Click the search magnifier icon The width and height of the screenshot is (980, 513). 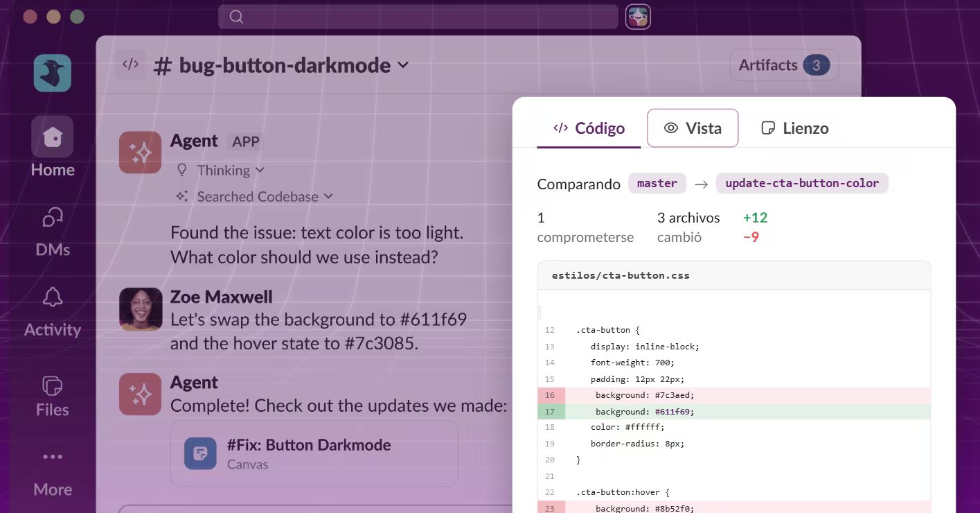pos(236,17)
